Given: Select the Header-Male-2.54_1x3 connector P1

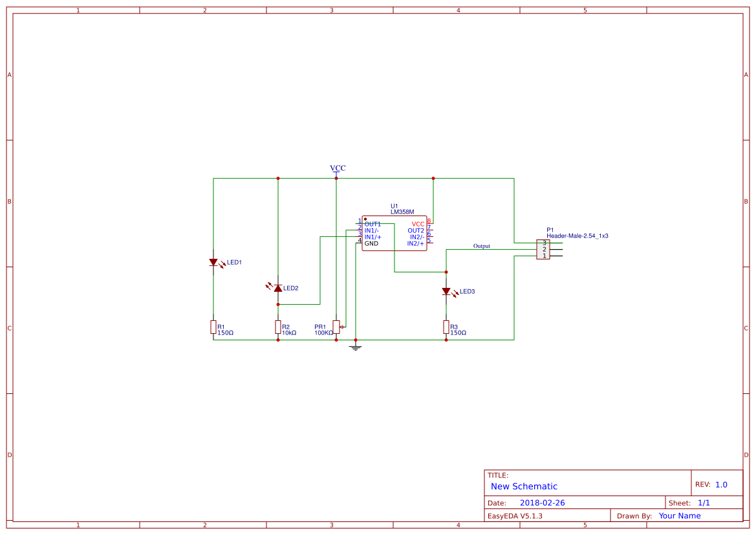Looking at the screenshot, I should point(542,250).
